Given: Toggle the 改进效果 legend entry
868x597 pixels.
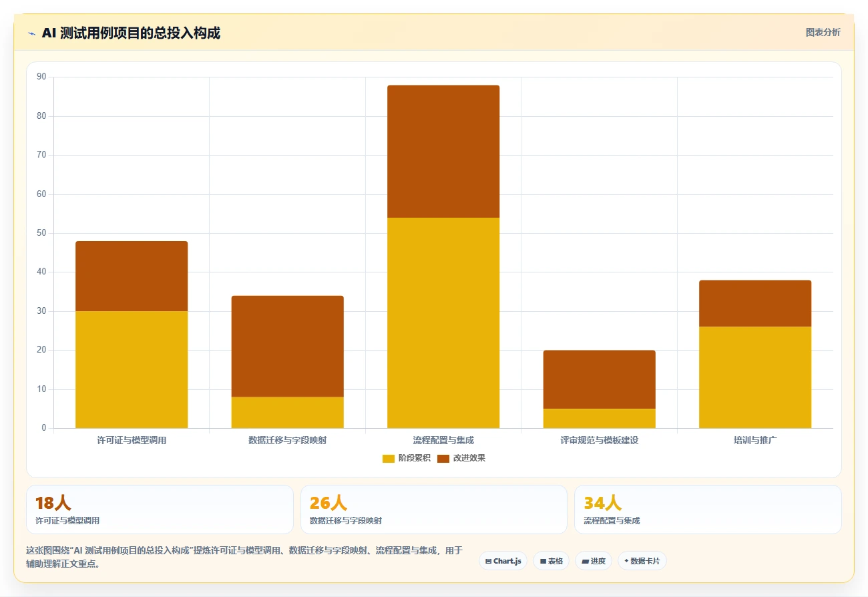Looking at the screenshot, I should 461,458.
